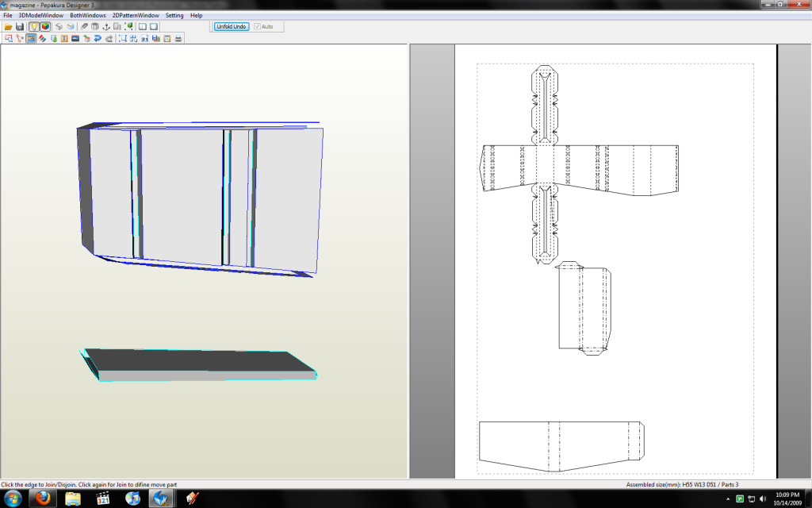Click the Unfold Undo button
Image resolution: width=812 pixels, height=508 pixels.
tap(232, 26)
